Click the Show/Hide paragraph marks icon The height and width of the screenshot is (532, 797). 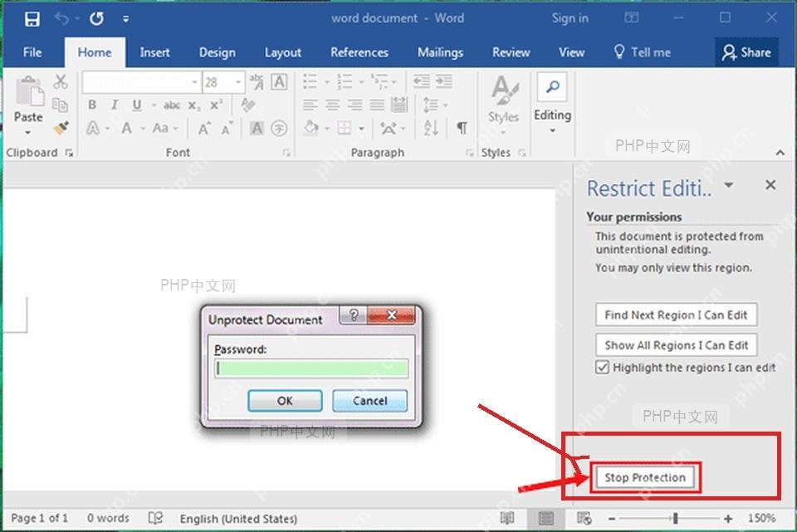coord(462,128)
